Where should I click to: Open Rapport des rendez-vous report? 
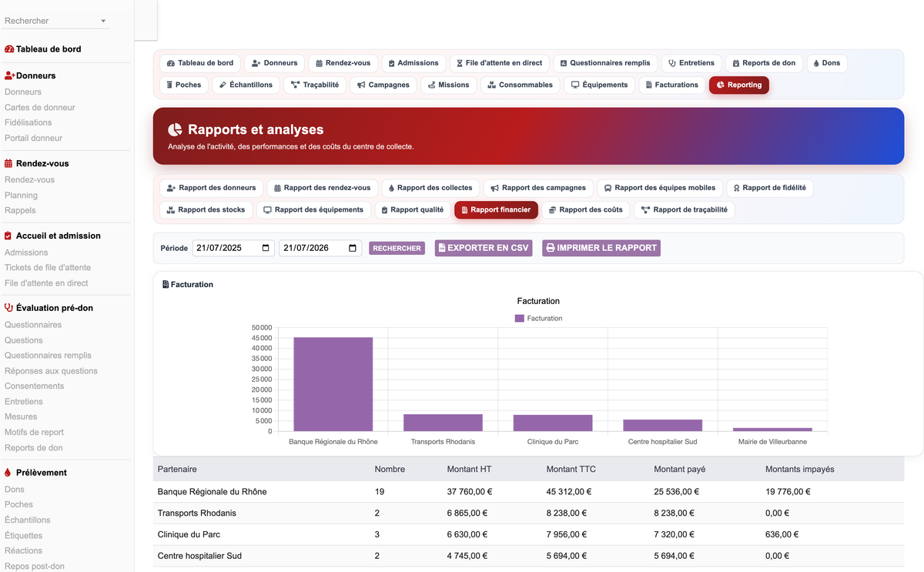click(322, 188)
